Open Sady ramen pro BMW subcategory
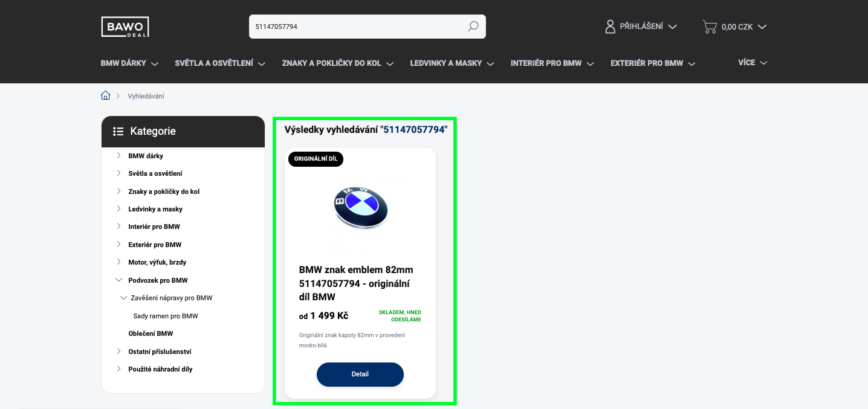 pos(166,316)
